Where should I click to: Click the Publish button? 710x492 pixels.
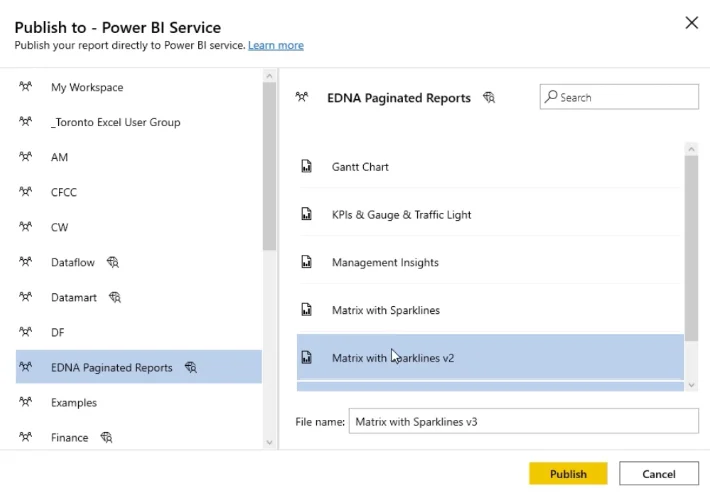pyautogui.click(x=568, y=473)
